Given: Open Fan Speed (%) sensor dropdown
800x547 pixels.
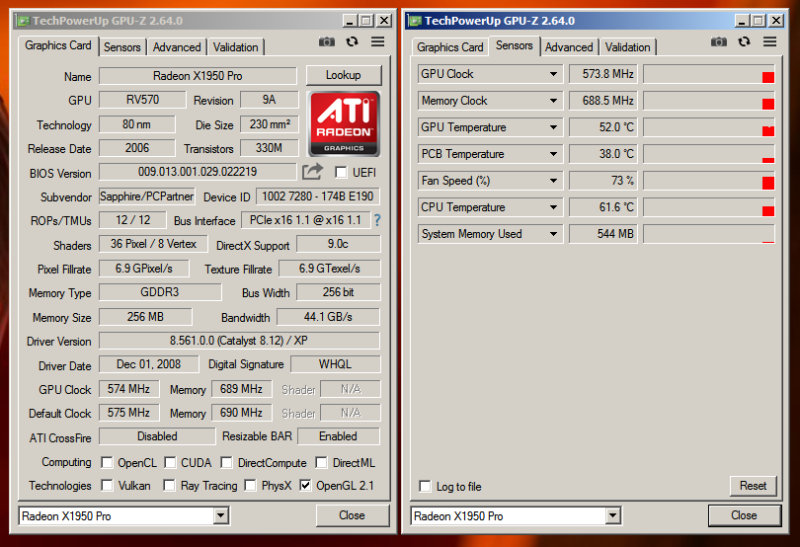Looking at the screenshot, I should [554, 181].
